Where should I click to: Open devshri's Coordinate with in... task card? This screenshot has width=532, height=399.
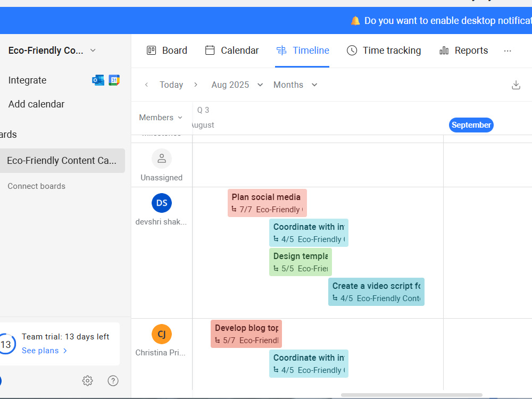point(309,233)
